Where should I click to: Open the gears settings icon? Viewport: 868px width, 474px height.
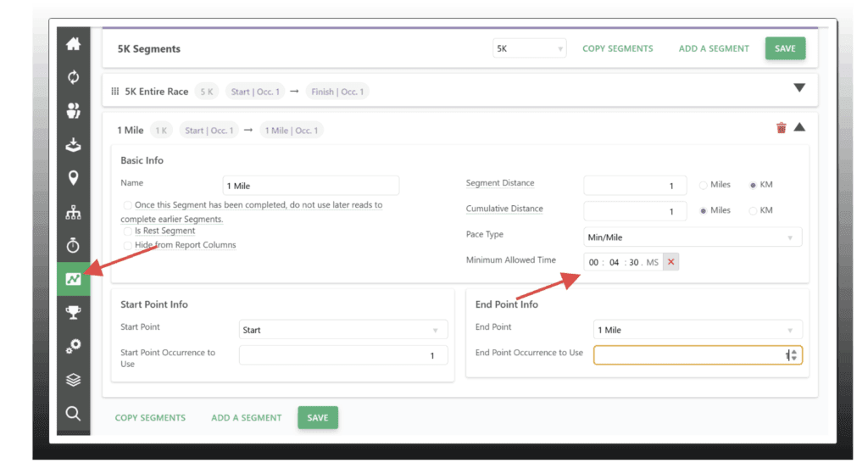point(73,346)
